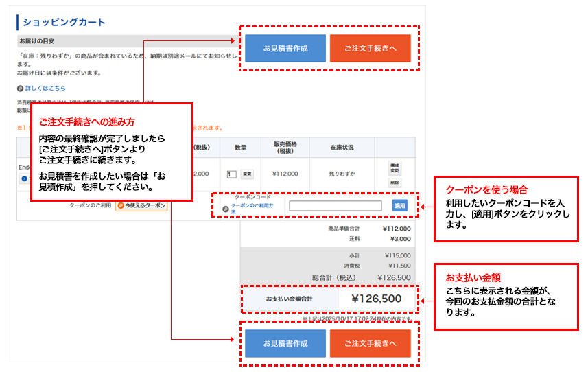Click the top お見積書作成 button
Viewport: 588px width, 372px height.
click(x=285, y=49)
